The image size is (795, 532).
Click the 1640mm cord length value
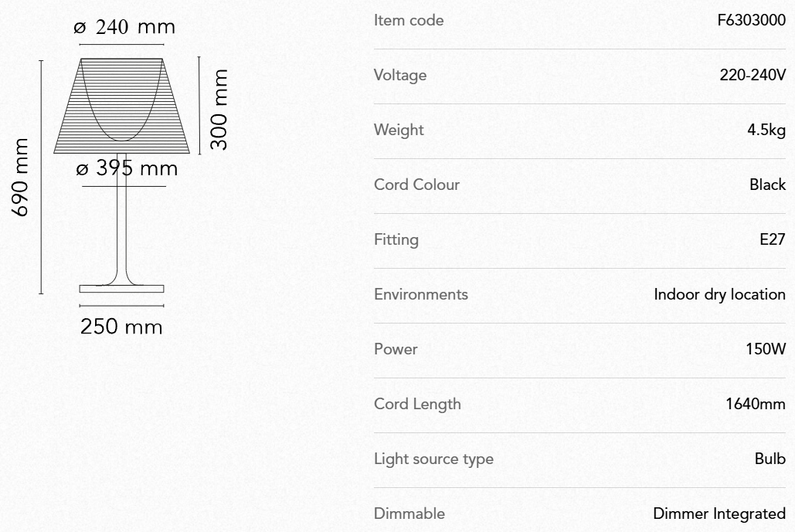[755, 405]
